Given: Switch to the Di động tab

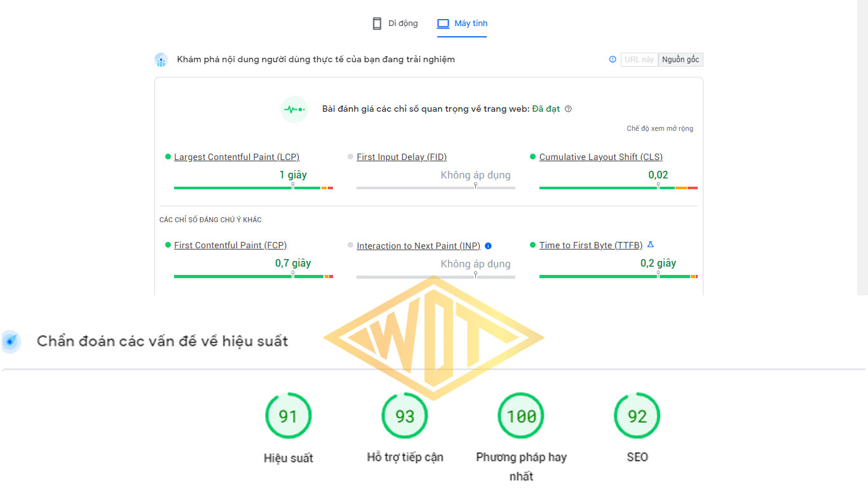Looking at the screenshot, I should tap(395, 23).
